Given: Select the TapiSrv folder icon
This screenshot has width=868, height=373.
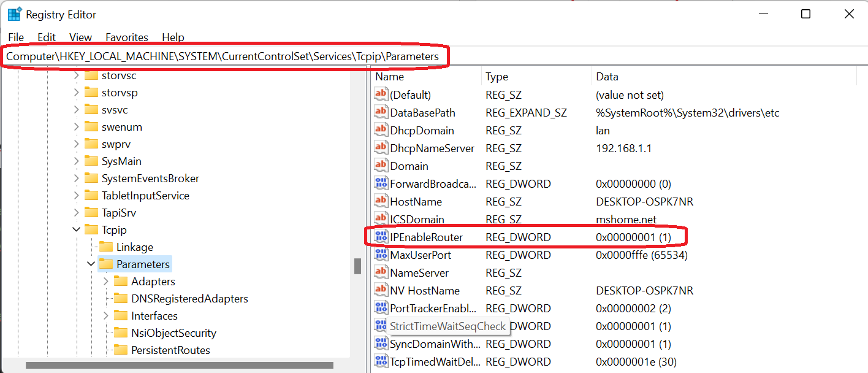Looking at the screenshot, I should [91, 213].
